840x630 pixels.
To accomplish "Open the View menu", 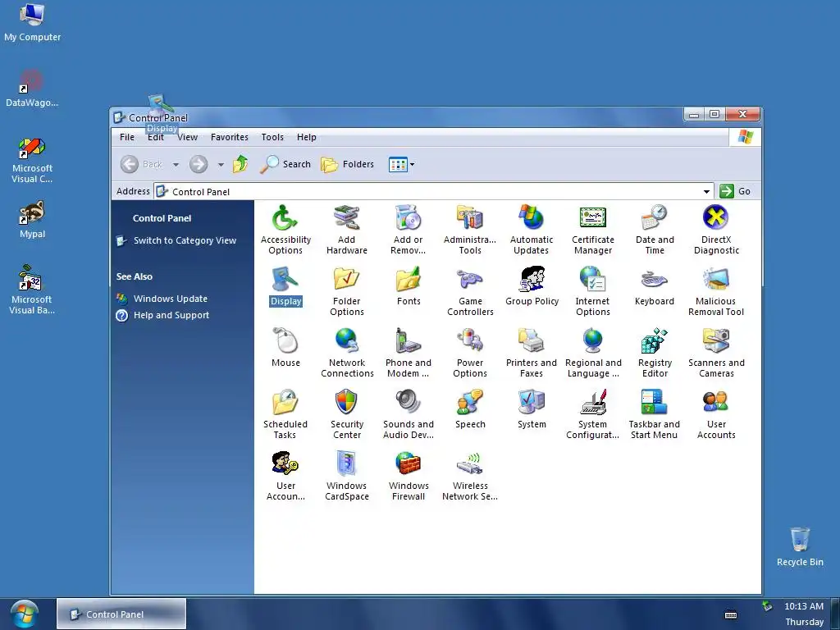I will coord(187,137).
